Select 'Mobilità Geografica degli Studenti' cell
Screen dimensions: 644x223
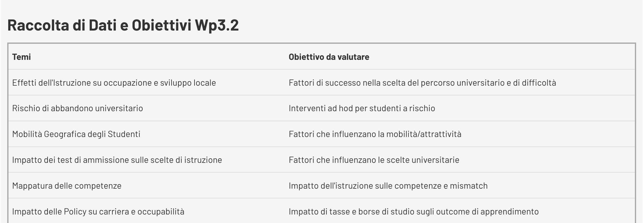point(76,134)
